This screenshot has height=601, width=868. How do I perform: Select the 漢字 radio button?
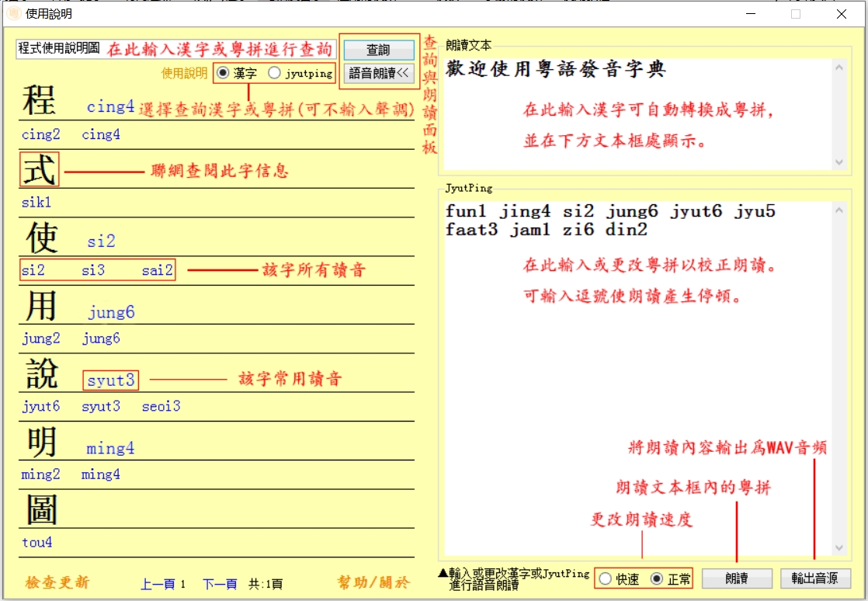pos(223,74)
